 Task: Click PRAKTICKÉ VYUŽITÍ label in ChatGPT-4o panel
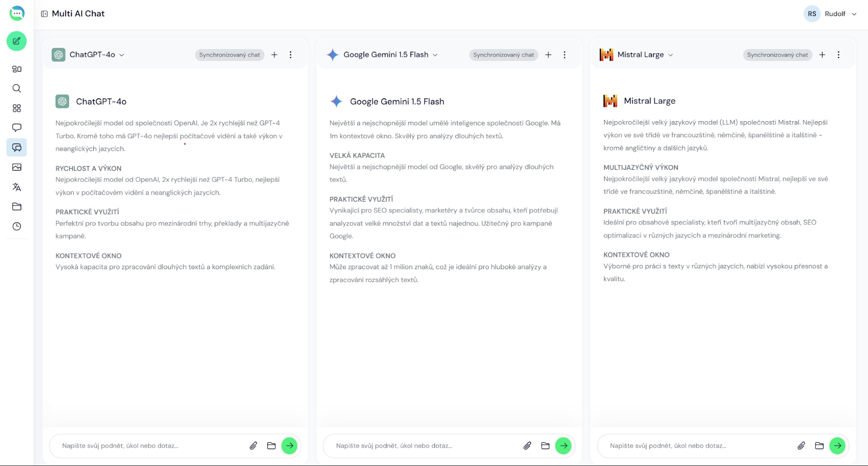pyautogui.click(x=87, y=212)
